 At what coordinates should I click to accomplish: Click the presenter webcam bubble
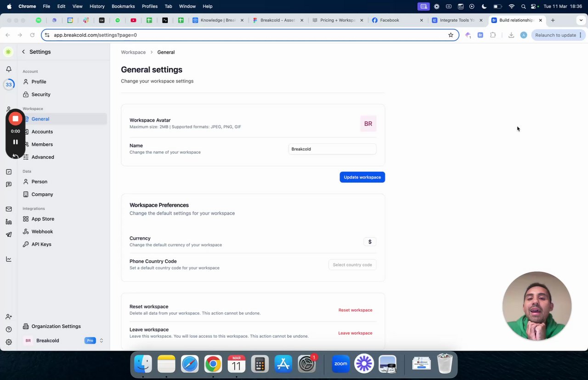[x=537, y=306]
